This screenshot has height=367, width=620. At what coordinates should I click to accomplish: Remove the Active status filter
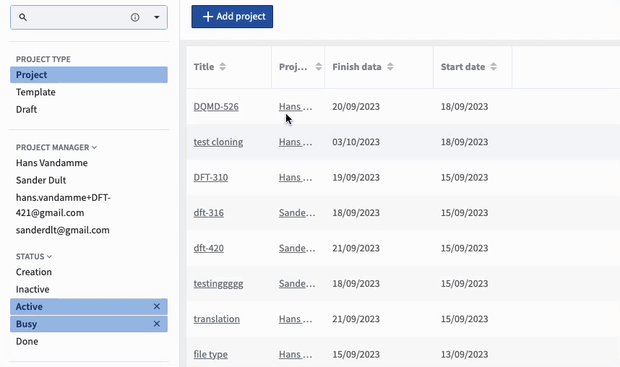157,306
